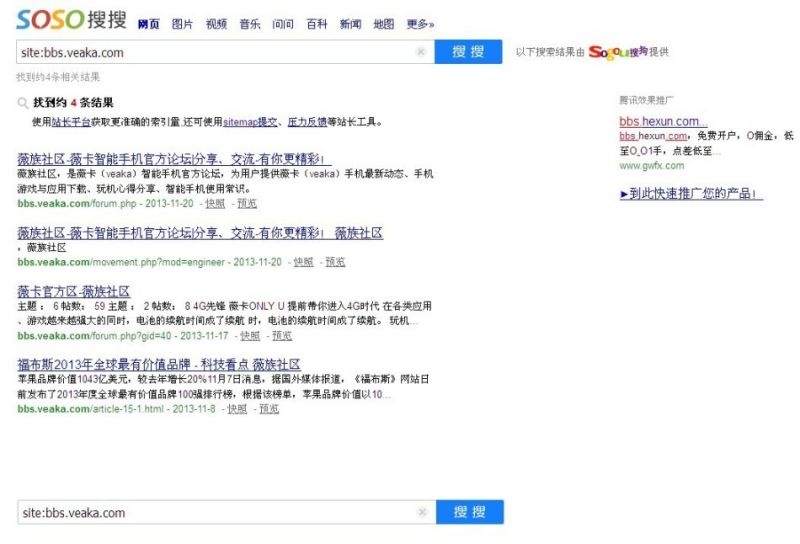Click the 找到约4条相关结果 text below the search box
Screen dimensions: 800x544
[x=58, y=77]
